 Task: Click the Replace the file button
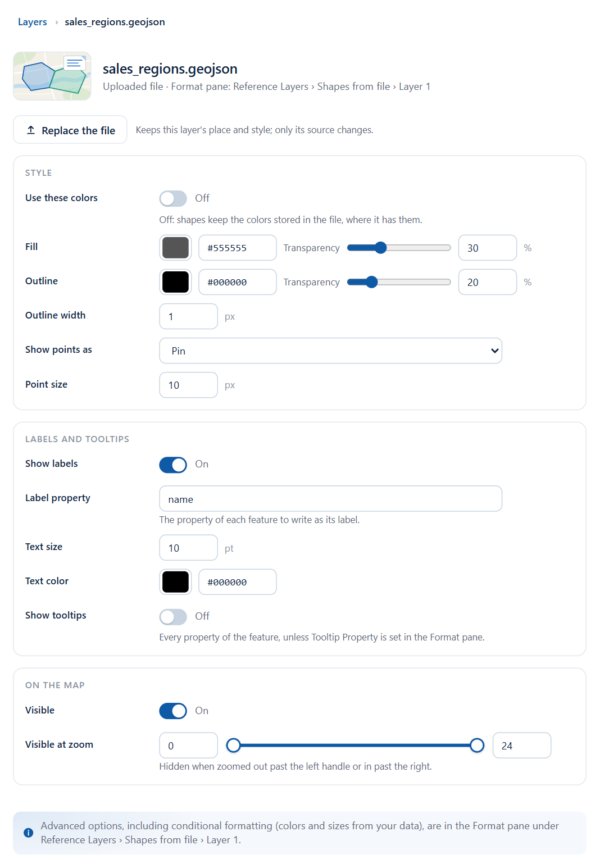click(x=70, y=130)
